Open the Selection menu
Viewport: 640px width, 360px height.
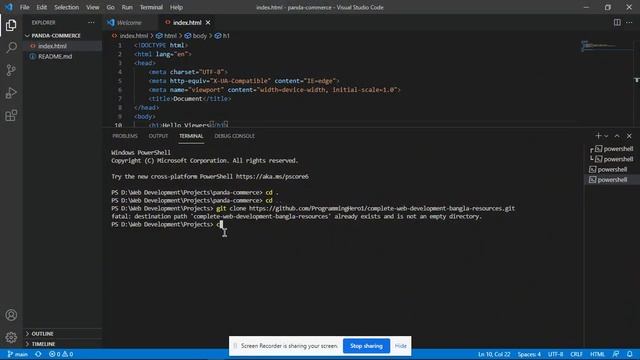pyautogui.click(x=66, y=7)
